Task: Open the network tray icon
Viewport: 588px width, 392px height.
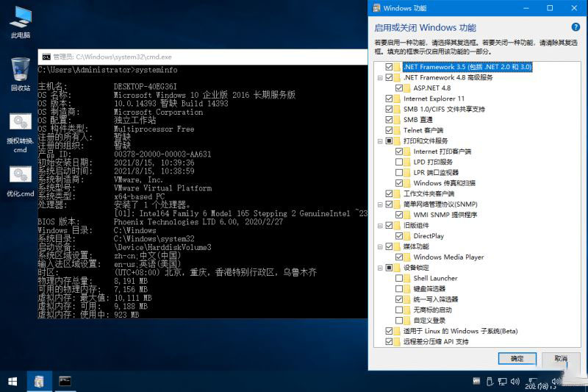Action: (x=502, y=382)
